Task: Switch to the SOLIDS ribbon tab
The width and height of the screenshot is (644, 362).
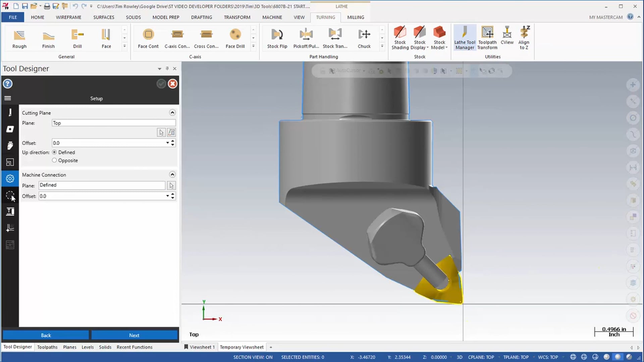Action: (x=133, y=17)
